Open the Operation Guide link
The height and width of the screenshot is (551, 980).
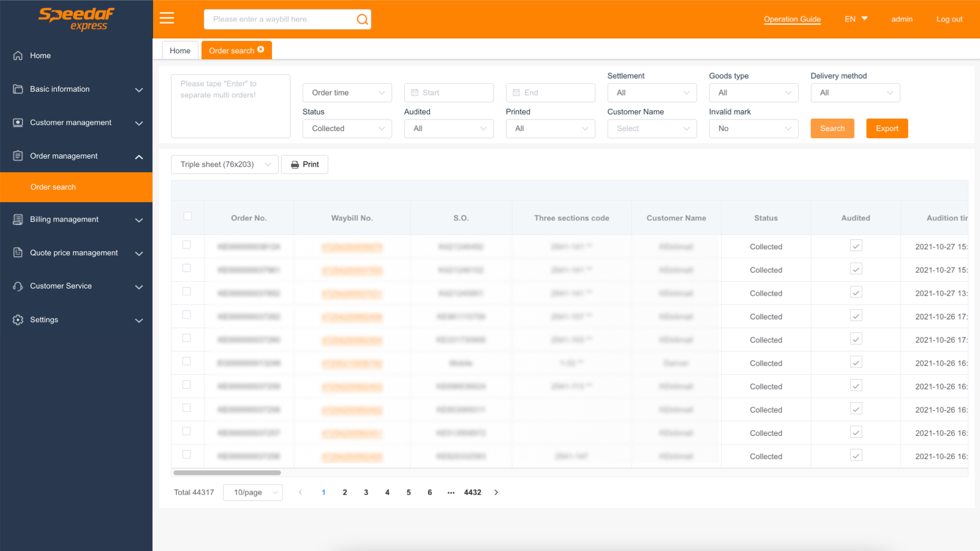point(792,19)
